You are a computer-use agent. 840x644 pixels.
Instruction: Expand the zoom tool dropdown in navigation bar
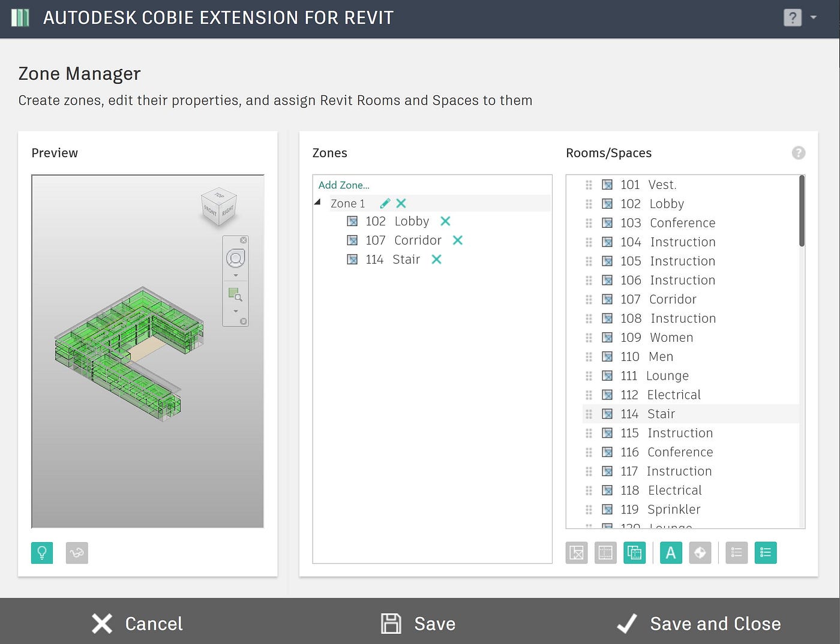[x=236, y=311]
